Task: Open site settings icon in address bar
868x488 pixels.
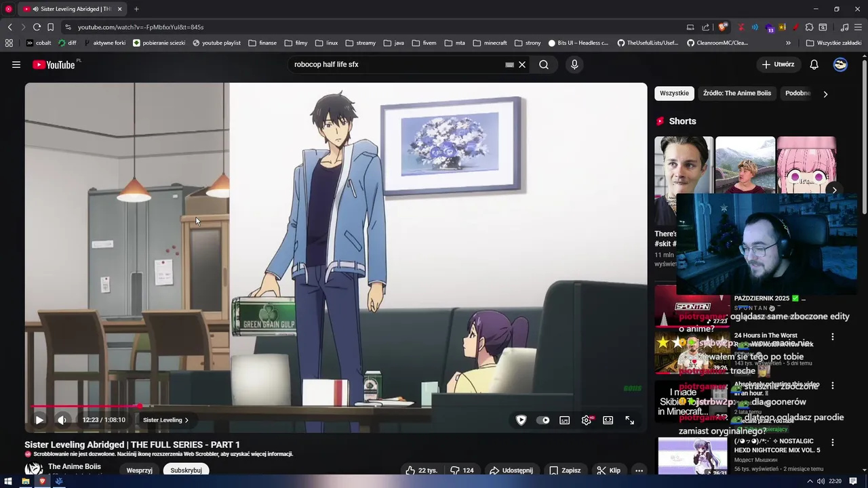Action: click(x=67, y=27)
